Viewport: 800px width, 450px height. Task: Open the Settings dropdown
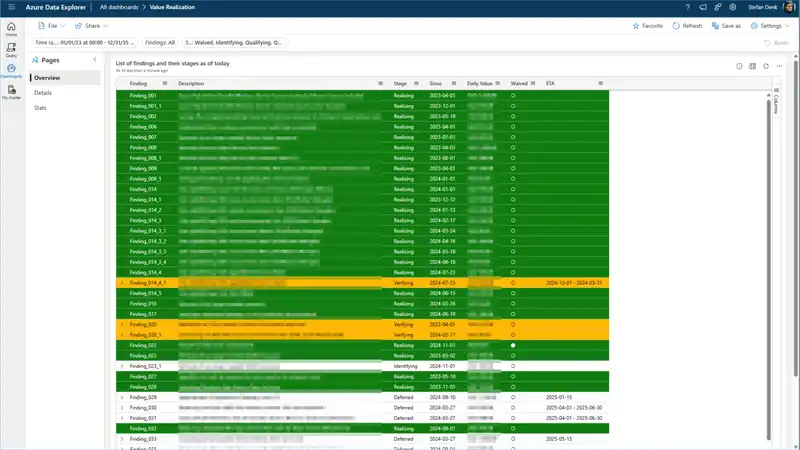click(768, 26)
